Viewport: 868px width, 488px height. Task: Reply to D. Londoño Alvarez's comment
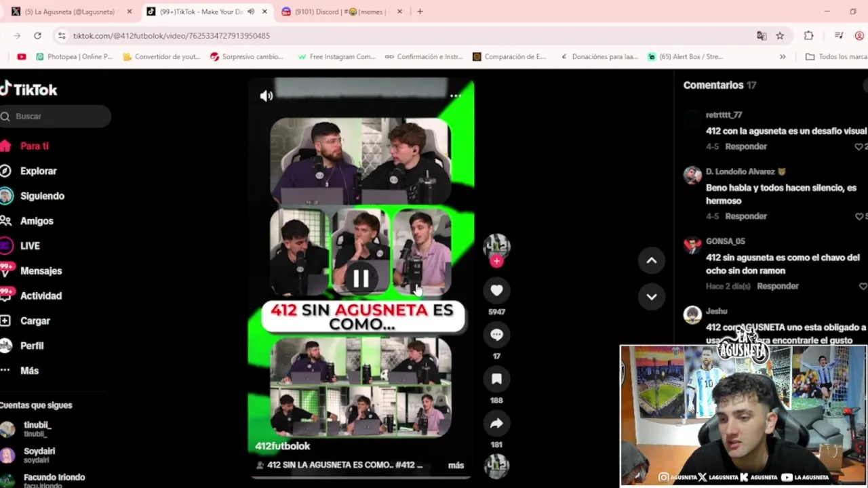point(746,216)
